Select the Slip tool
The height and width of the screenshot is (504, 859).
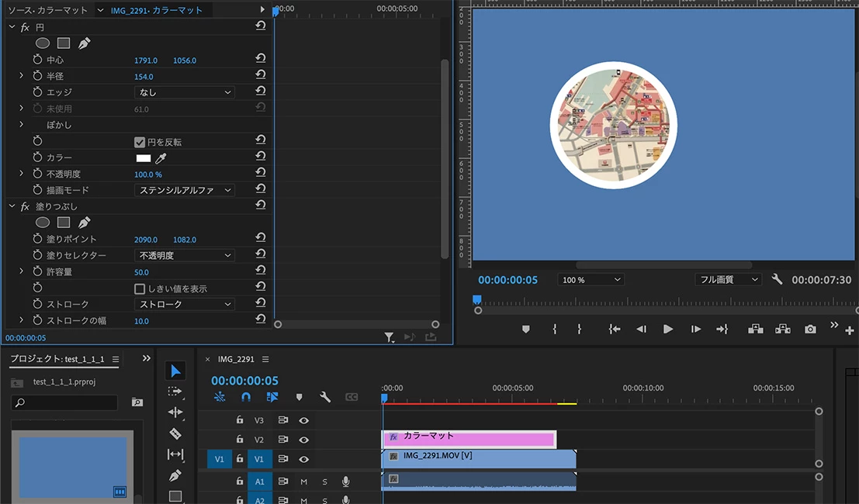175,454
